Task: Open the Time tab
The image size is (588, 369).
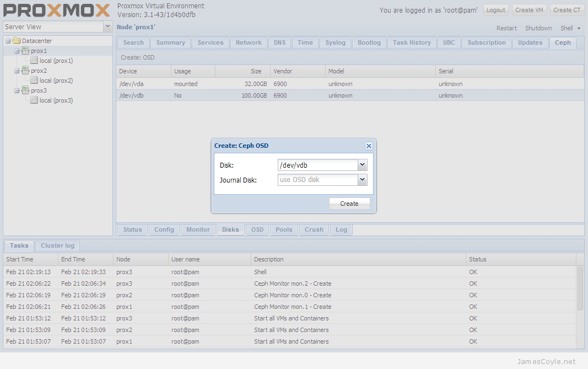Action: 305,43
